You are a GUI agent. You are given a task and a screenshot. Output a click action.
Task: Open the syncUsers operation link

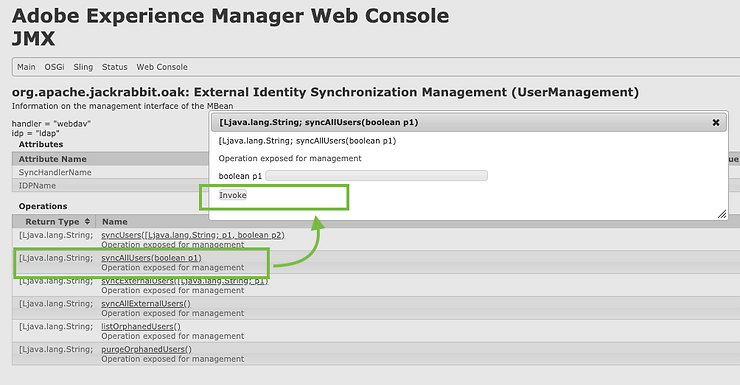pos(193,235)
